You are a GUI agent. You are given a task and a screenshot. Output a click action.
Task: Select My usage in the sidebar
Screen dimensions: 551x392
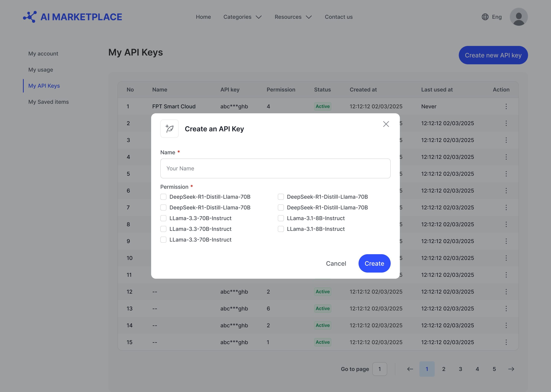pyautogui.click(x=41, y=70)
